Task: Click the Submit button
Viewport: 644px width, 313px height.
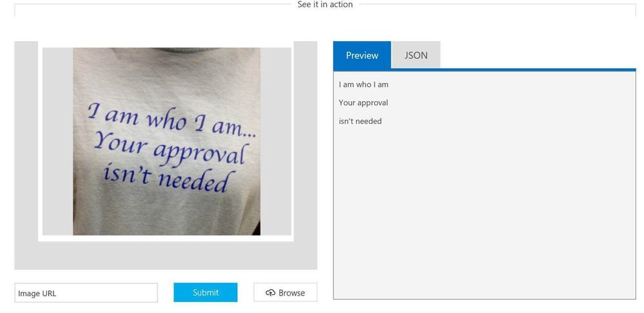Action: (206, 292)
